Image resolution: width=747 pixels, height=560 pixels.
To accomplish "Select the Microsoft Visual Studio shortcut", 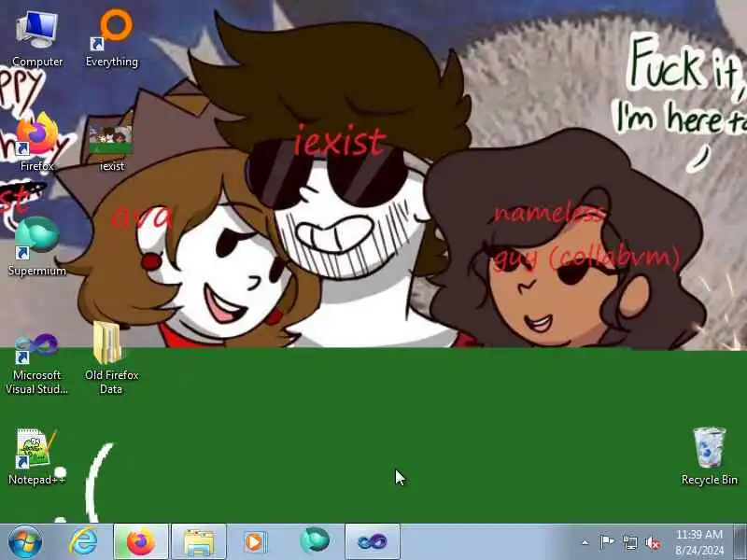I will pos(37,364).
